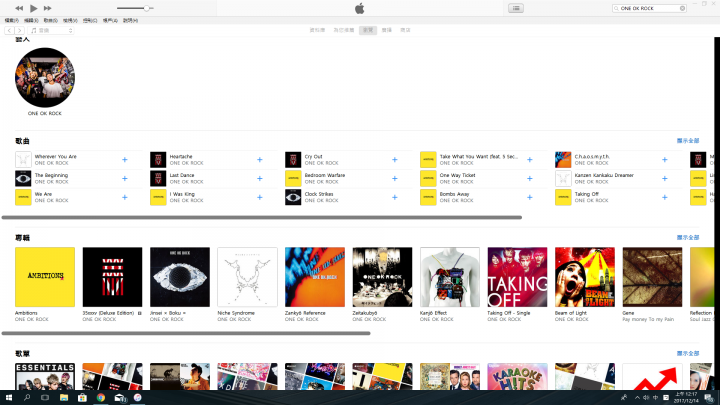Open the 35xxxv (Deluxe Edition) album
The height and width of the screenshot is (405, 720).
[x=112, y=277]
